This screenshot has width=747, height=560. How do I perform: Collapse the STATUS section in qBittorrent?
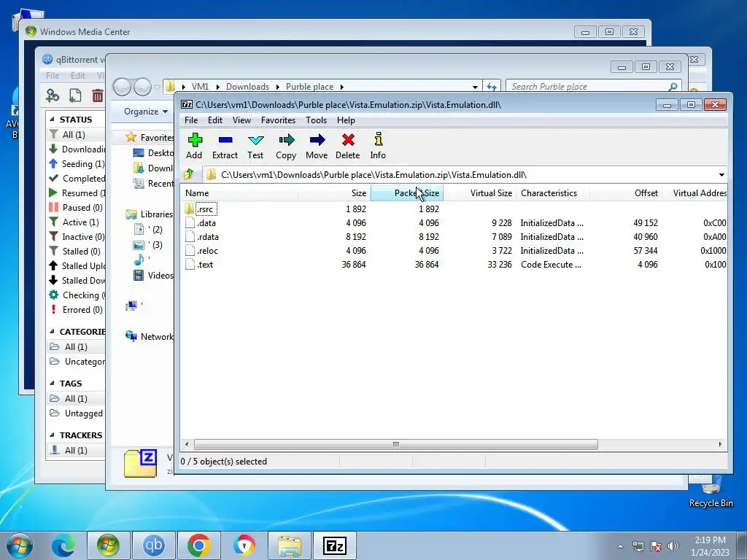coord(52,120)
